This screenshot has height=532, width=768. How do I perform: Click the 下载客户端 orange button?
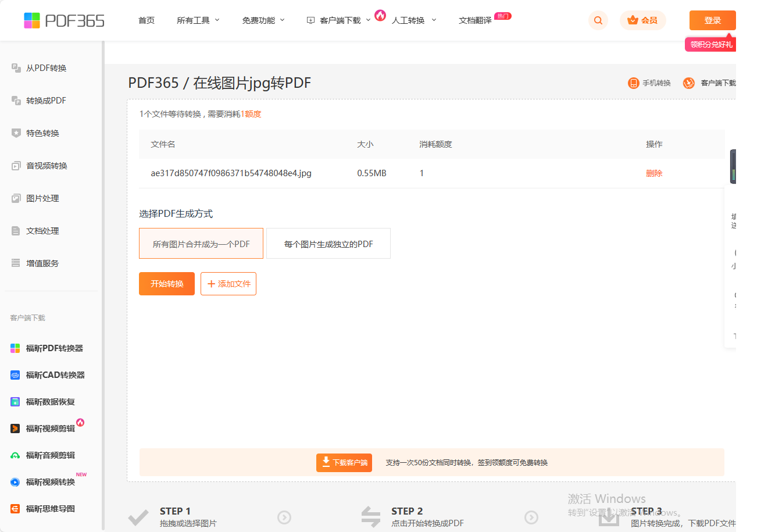344,463
